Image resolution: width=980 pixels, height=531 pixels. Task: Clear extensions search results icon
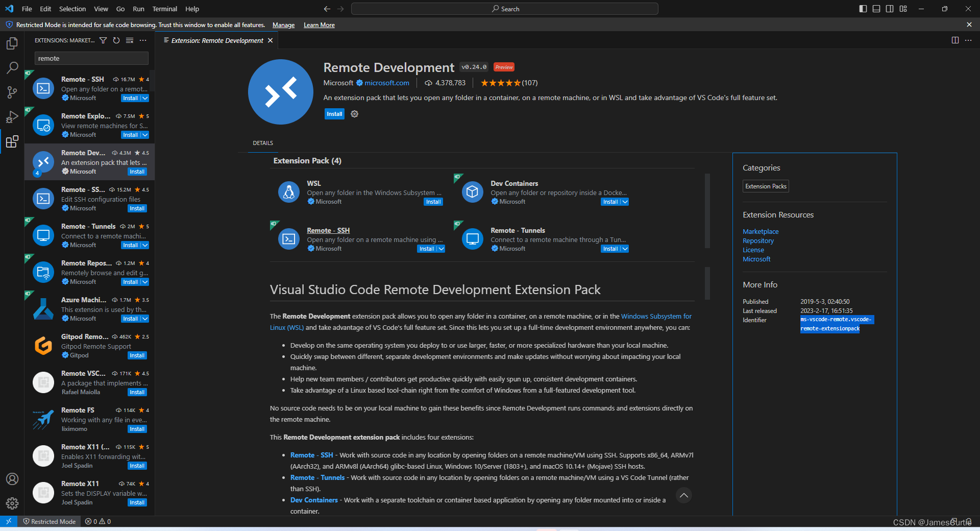point(130,40)
